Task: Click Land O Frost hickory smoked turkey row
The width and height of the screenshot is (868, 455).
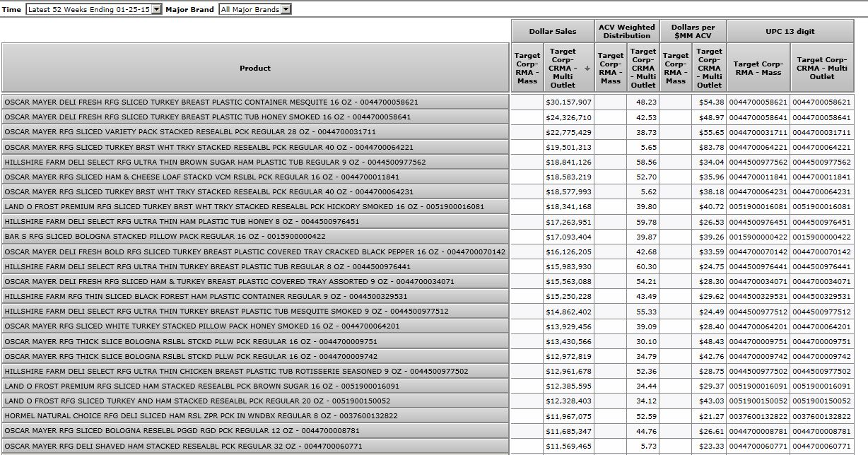Action: [x=255, y=207]
